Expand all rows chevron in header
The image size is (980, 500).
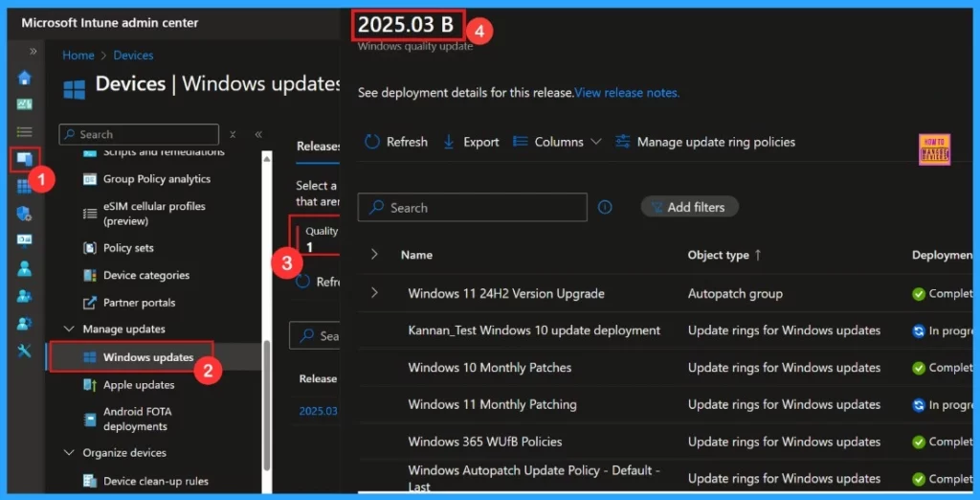[x=374, y=254]
